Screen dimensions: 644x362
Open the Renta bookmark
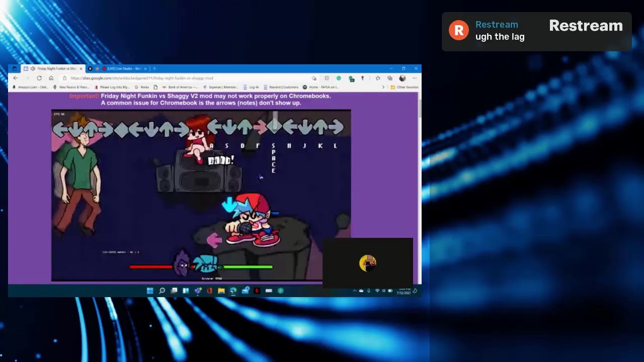coord(142,87)
